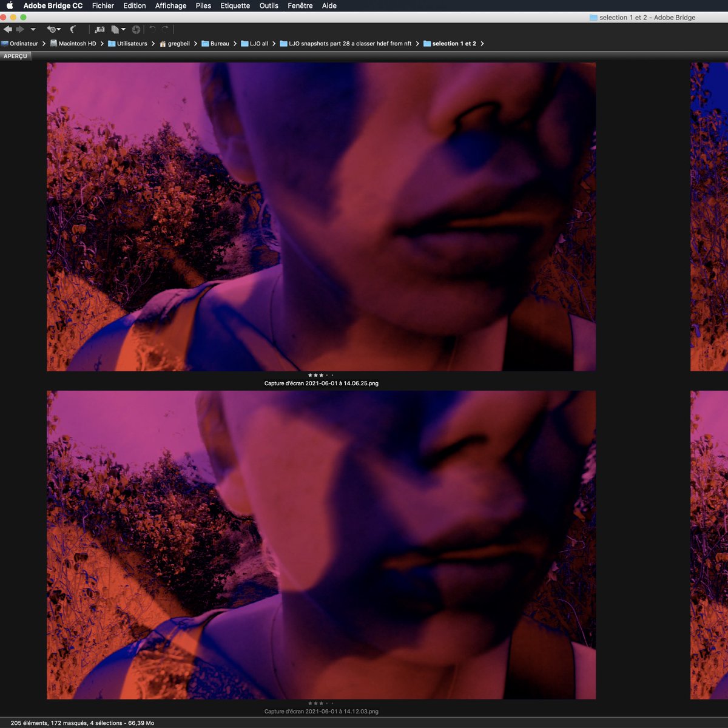Viewport: 728px width, 728px height.
Task: Open the Aide menu
Action: (x=329, y=5)
